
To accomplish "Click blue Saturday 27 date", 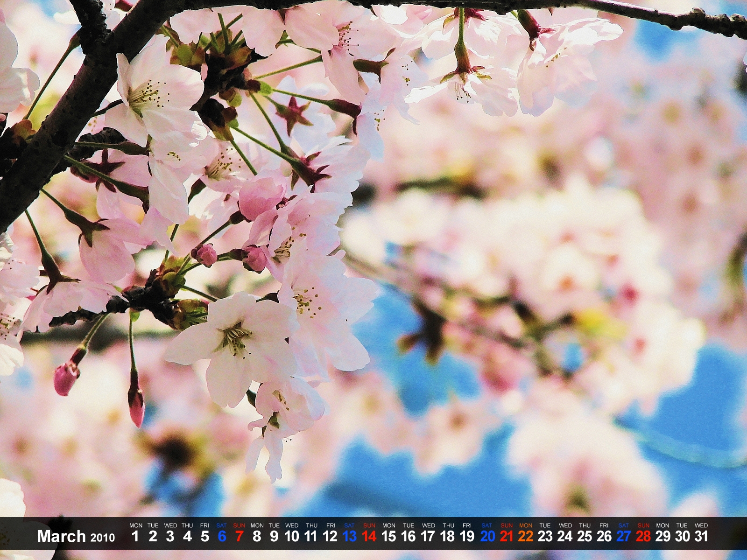I will pos(623,536).
